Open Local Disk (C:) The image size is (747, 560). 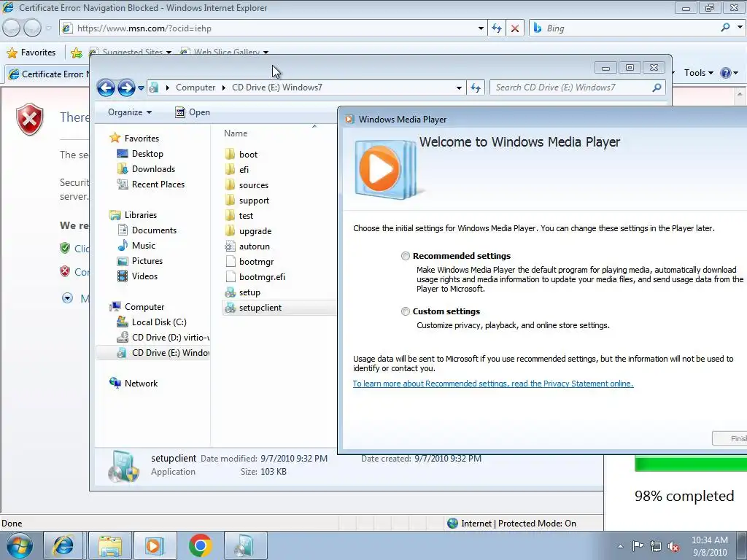pyautogui.click(x=152, y=322)
